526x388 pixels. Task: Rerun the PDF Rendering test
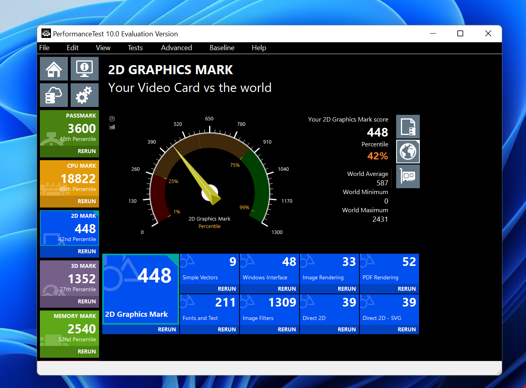[x=407, y=289]
